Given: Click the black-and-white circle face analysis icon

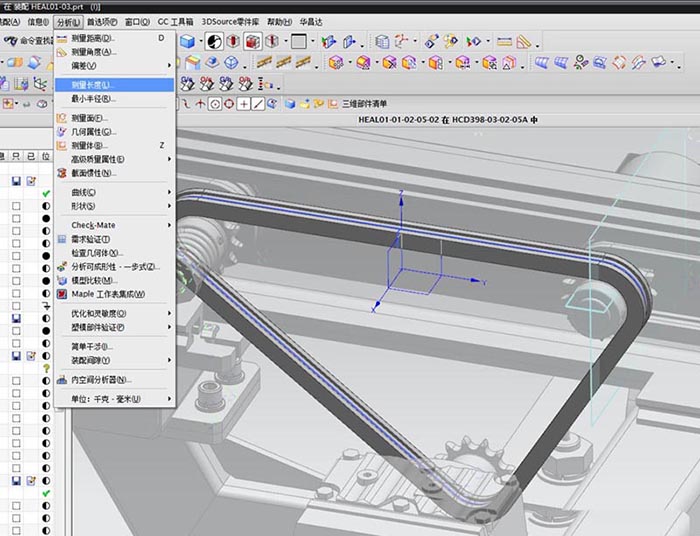Looking at the screenshot, I should (214, 42).
